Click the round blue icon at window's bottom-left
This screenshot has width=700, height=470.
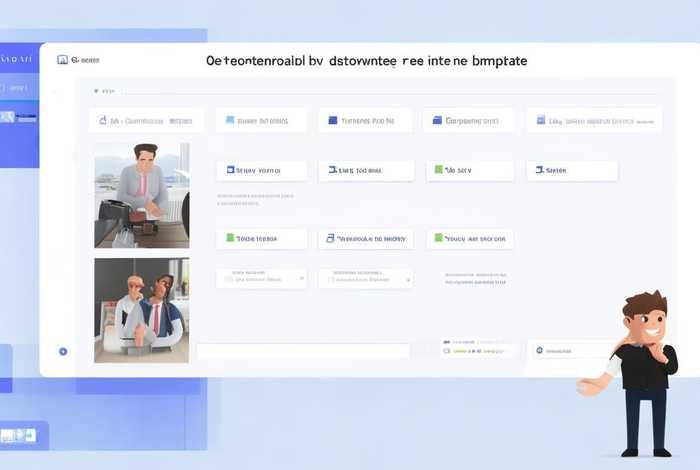click(x=63, y=351)
